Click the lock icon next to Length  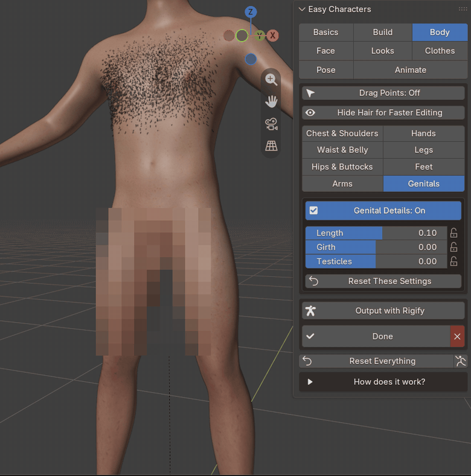[453, 233]
